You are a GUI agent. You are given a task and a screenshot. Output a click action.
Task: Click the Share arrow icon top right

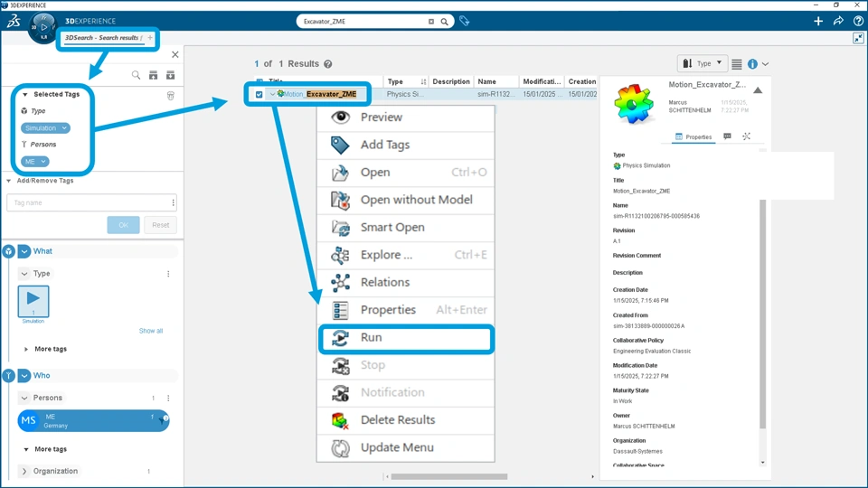pyautogui.click(x=838, y=21)
